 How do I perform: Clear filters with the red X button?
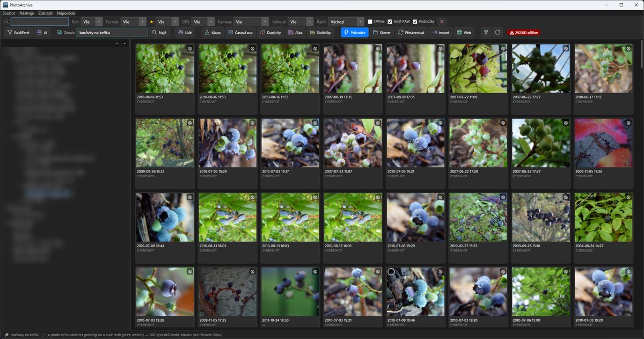click(442, 21)
